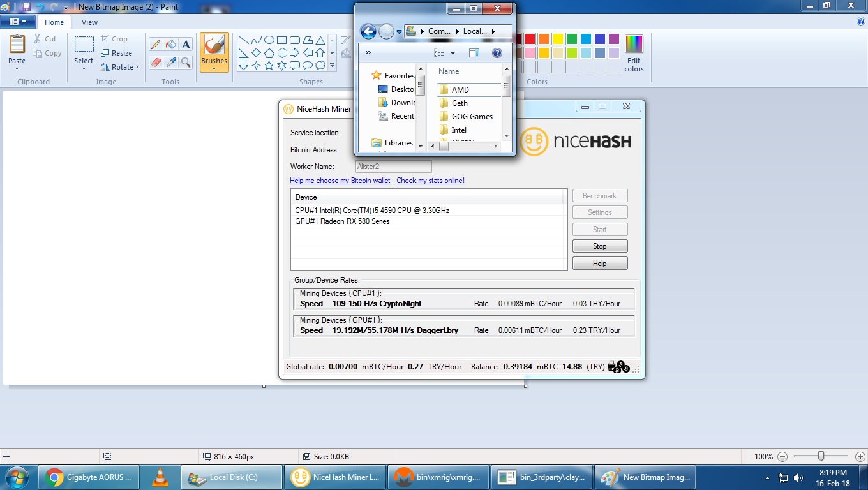The width and height of the screenshot is (868, 490).
Task: Click Back arrow in Explorer window
Action: pyautogui.click(x=368, y=31)
